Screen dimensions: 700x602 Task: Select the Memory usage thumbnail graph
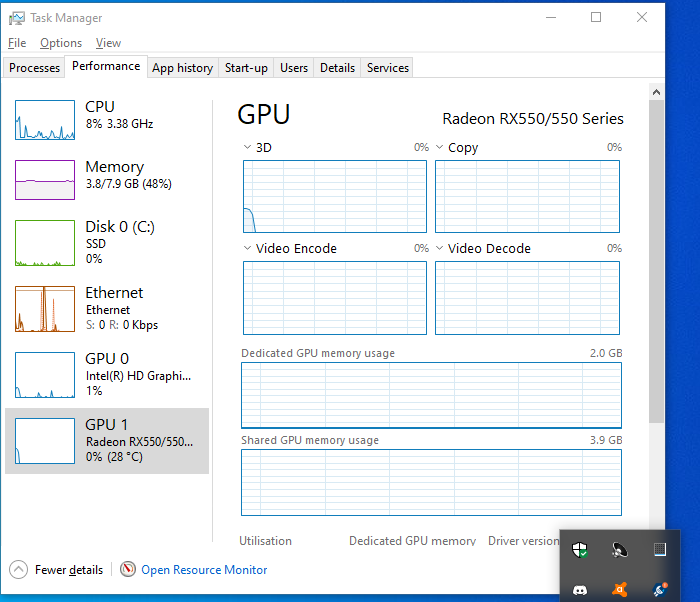point(45,180)
